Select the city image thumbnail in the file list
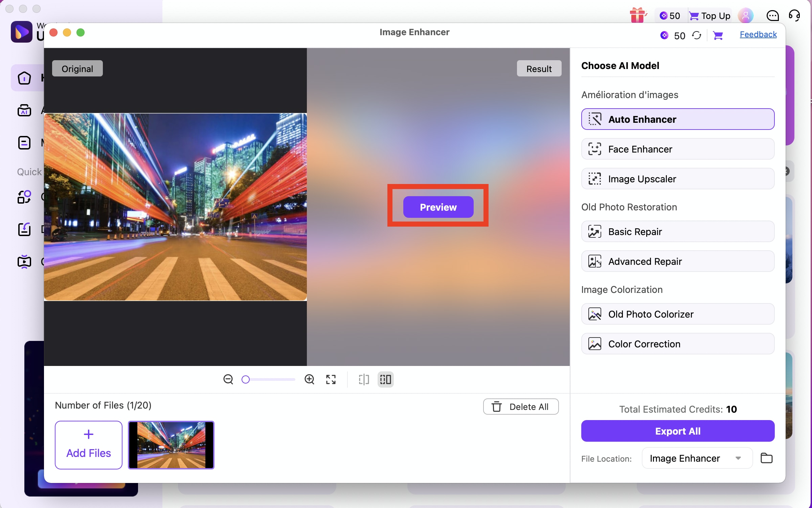812x508 pixels. (x=171, y=445)
